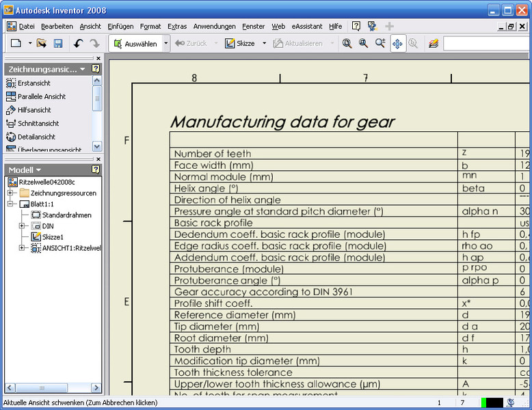The width and height of the screenshot is (532, 410).
Task: Expand the DIN tree node
Action: [x=22, y=225]
